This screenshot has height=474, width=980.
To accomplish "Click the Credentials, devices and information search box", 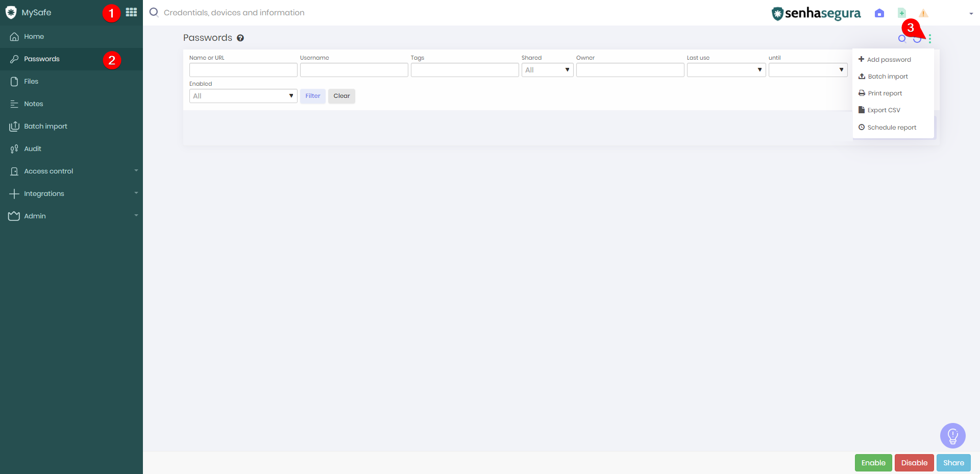I will point(234,13).
